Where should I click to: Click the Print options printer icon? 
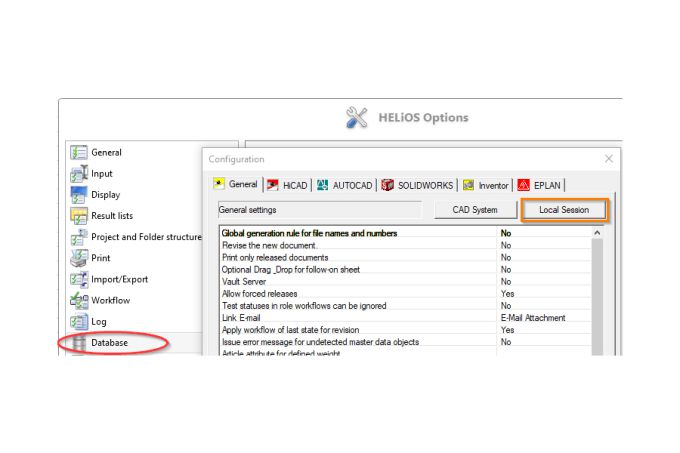click(x=79, y=258)
